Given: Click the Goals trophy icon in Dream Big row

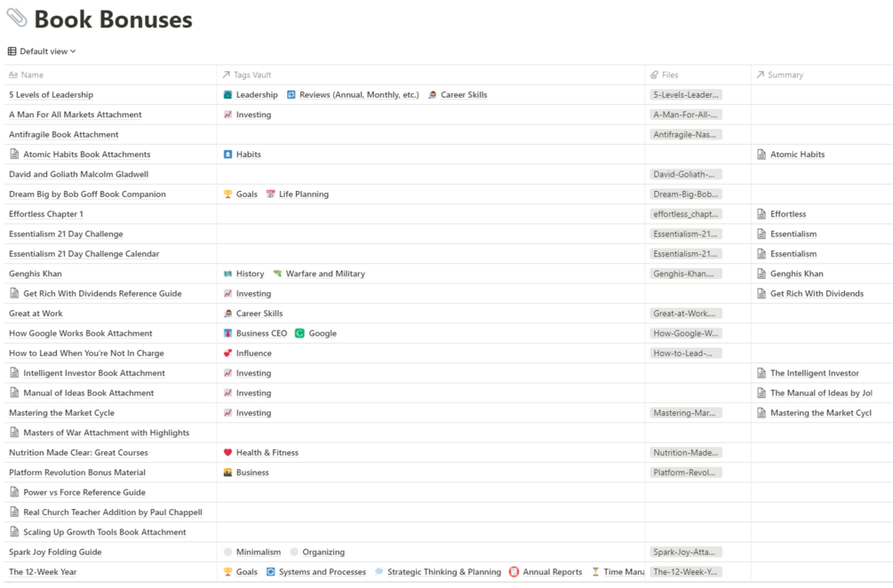Looking at the screenshot, I should pos(227,195).
